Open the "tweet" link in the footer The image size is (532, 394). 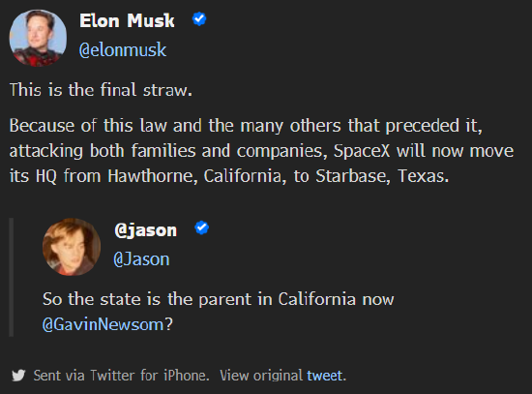pyautogui.click(x=324, y=376)
